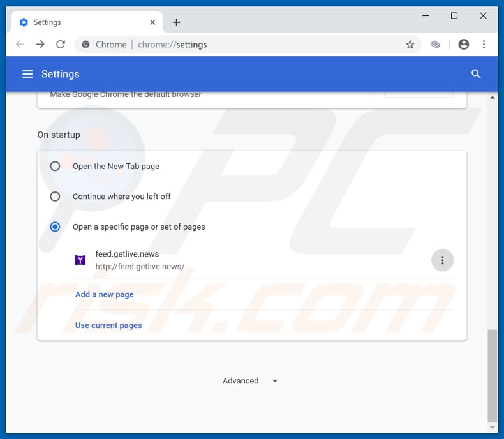Bookmark this page with the star icon
Image resolution: width=504 pixels, height=439 pixels.
coord(410,45)
